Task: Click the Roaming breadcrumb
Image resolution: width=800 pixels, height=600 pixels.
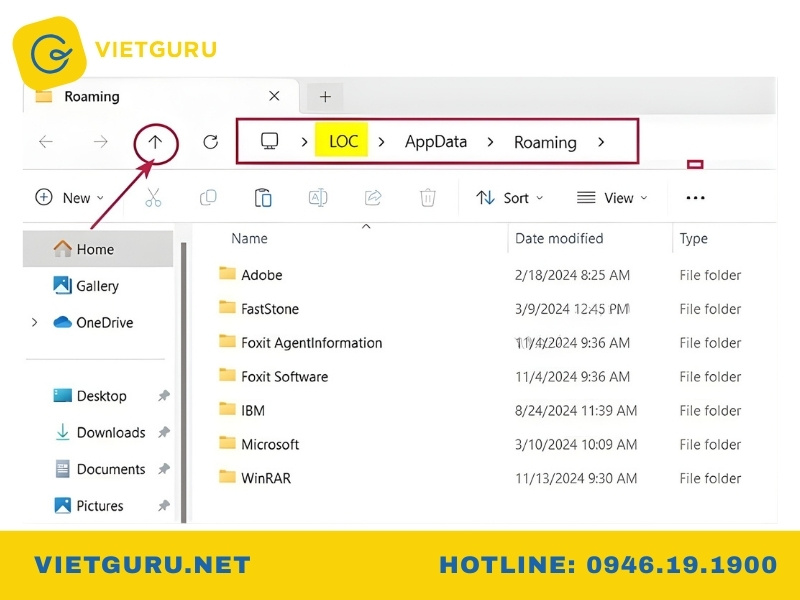Action: tap(545, 142)
